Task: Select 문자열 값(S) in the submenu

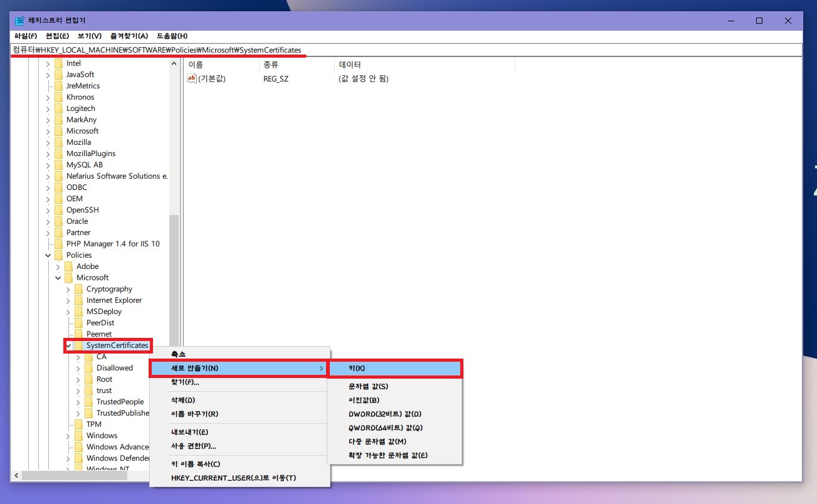Action: [394, 386]
